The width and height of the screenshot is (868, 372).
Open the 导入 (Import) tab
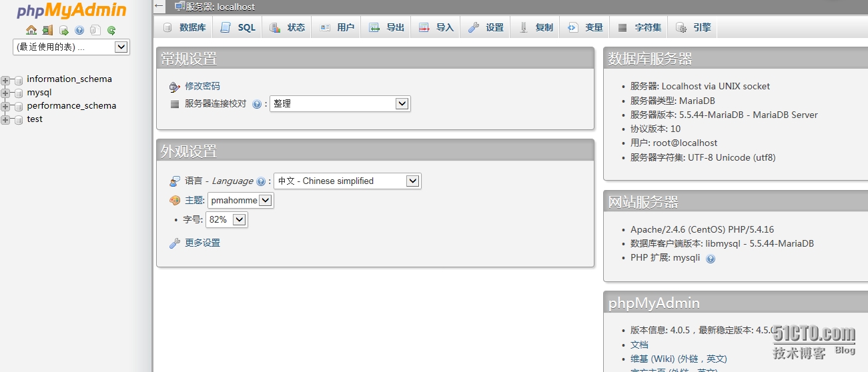pyautogui.click(x=436, y=27)
